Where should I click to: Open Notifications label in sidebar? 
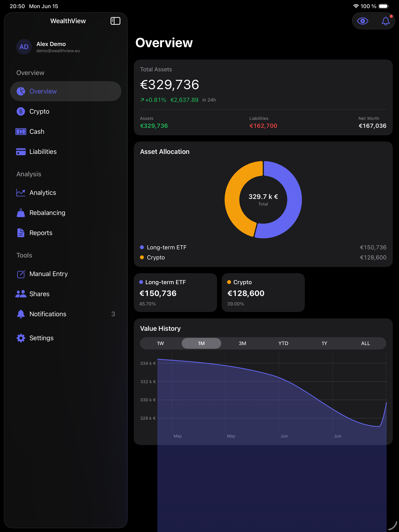coord(48,314)
